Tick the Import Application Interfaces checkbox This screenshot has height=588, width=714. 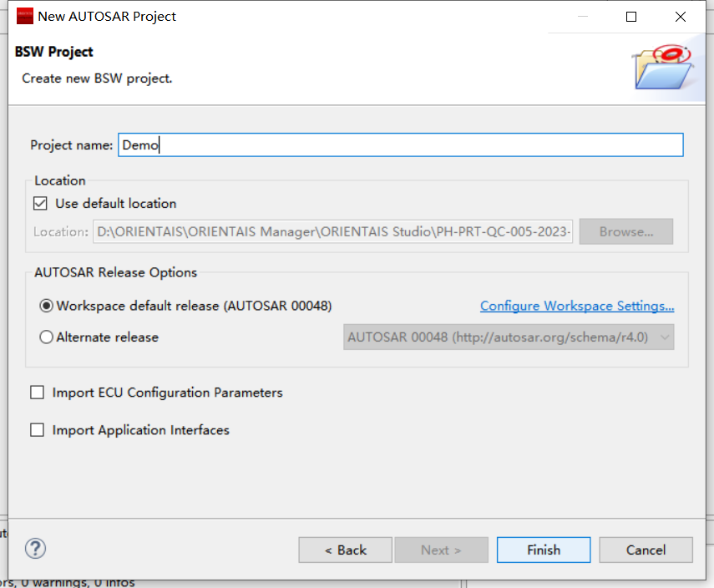coord(37,430)
